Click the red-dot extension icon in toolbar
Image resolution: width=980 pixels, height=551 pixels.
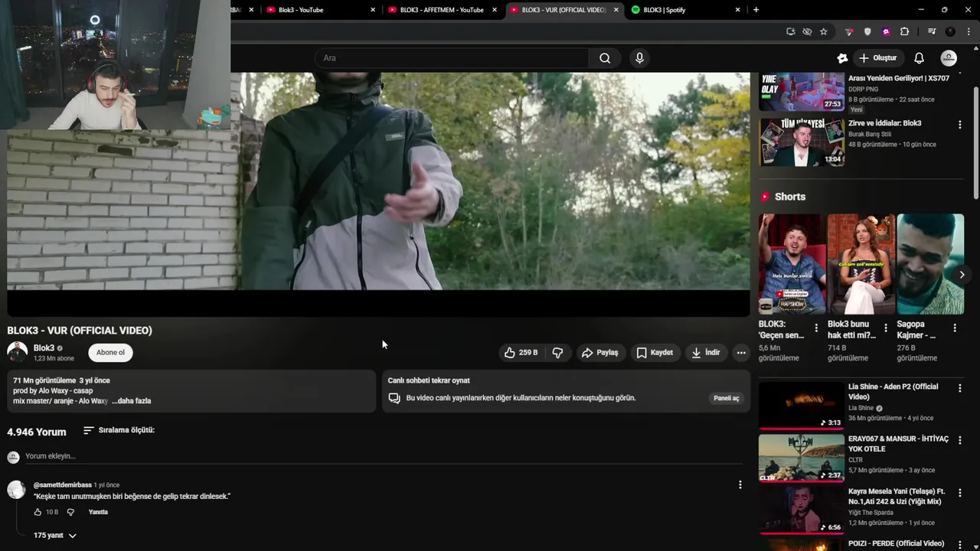pos(849,31)
